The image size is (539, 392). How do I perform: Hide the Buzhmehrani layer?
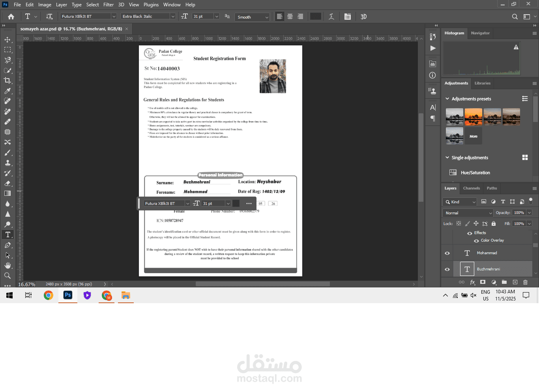point(447,270)
